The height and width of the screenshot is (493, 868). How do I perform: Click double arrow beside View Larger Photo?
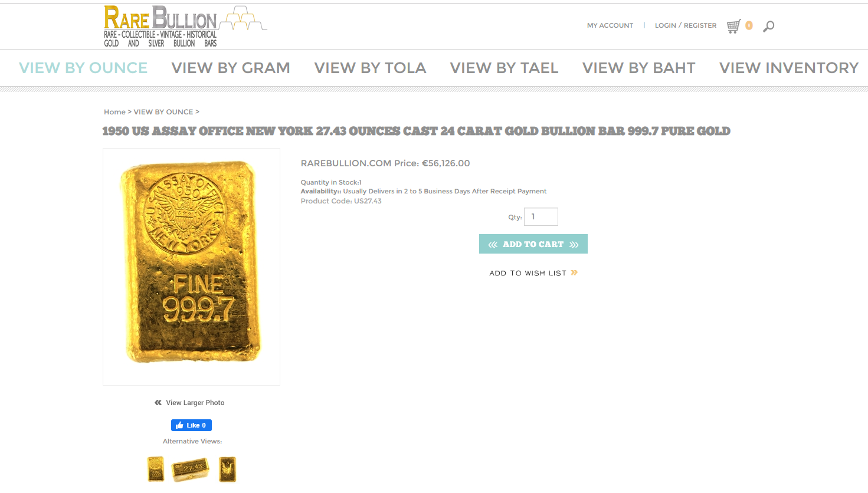pyautogui.click(x=158, y=403)
